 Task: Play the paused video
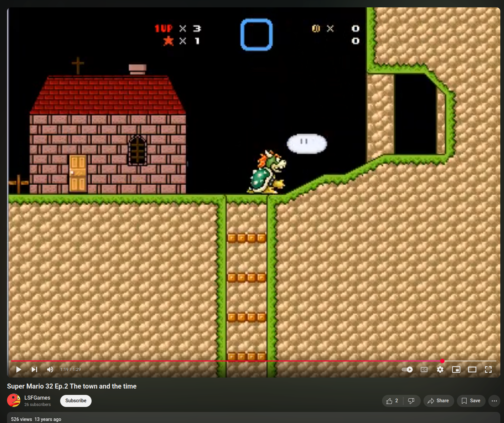click(19, 369)
